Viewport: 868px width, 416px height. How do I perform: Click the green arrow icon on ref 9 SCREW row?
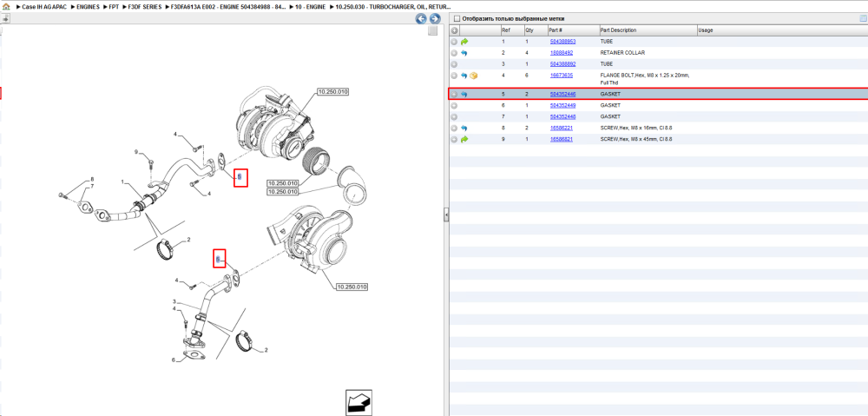coord(464,139)
